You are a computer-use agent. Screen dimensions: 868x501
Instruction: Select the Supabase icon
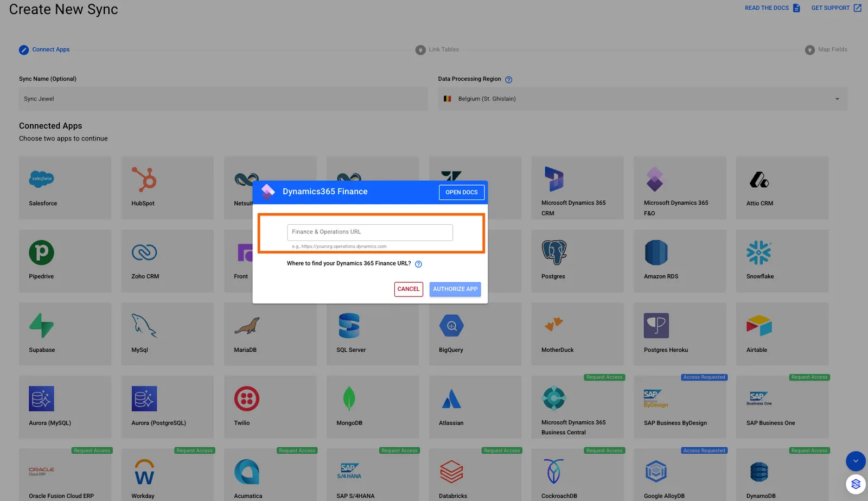tap(41, 326)
